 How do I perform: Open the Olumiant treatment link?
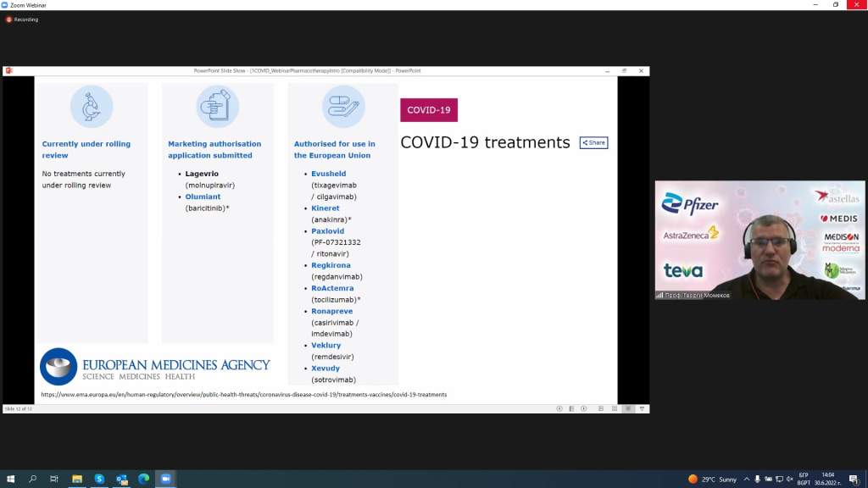coord(203,197)
